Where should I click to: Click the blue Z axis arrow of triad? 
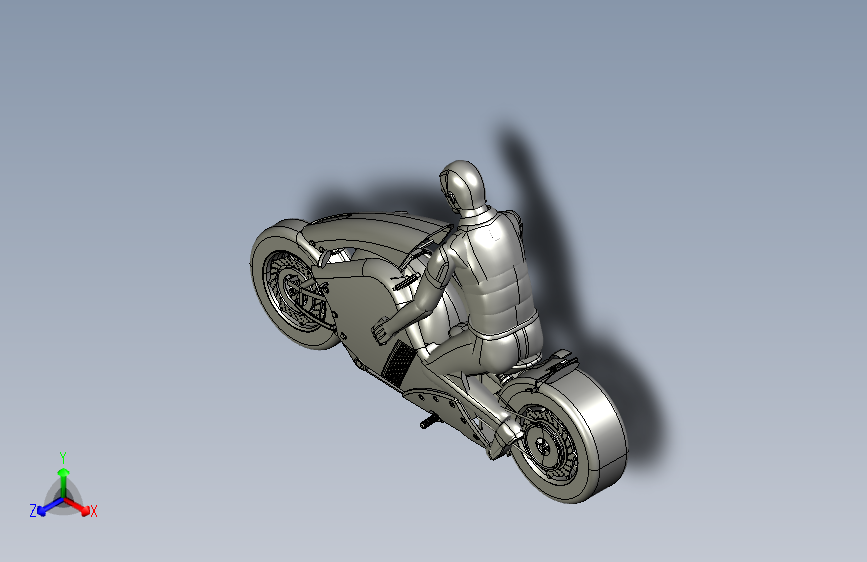point(50,507)
